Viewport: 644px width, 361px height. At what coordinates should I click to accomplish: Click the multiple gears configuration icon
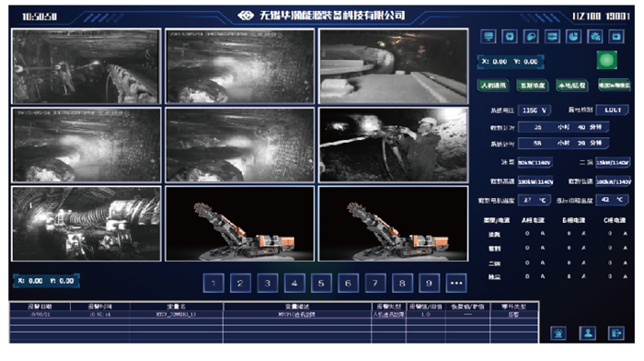[595, 37]
